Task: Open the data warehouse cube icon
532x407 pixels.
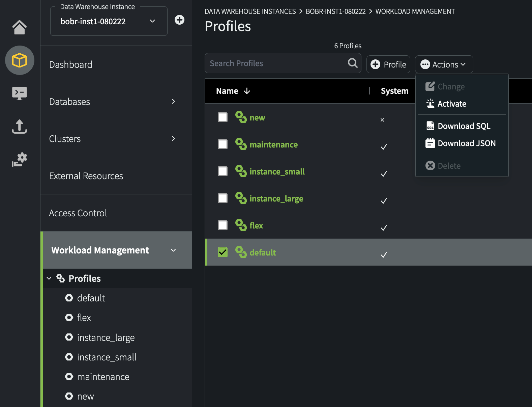Action: [20, 60]
